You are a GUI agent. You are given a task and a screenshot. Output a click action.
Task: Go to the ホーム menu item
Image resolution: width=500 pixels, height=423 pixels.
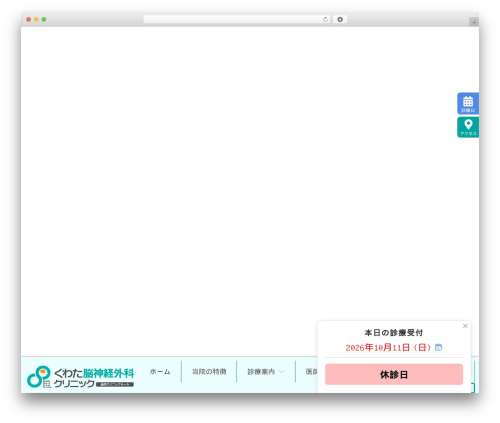click(160, 371)
